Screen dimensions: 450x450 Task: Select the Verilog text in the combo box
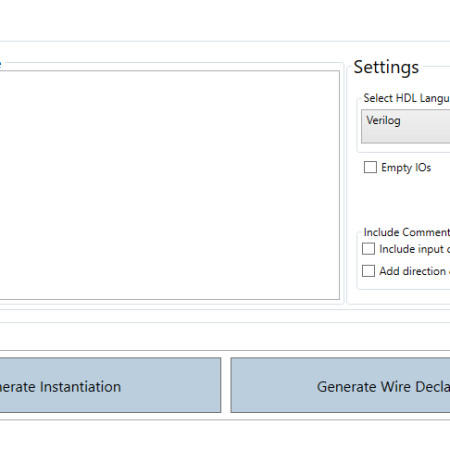383,120
